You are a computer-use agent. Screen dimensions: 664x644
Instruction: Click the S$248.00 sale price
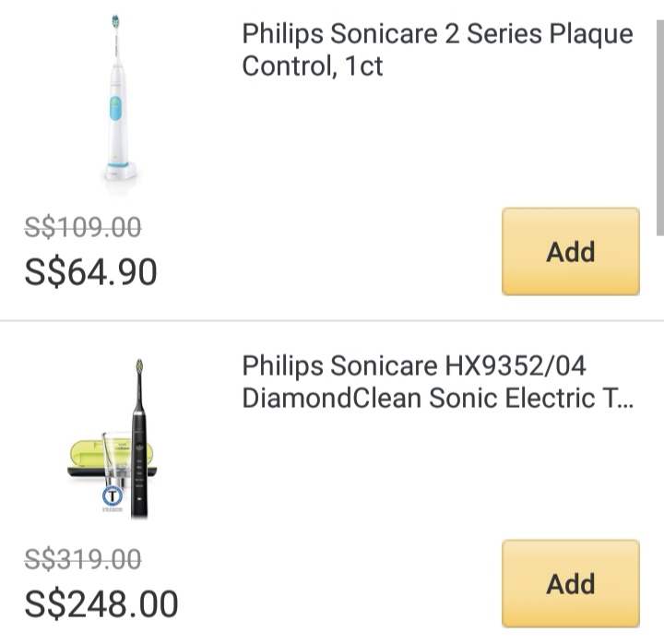[x=101, y=604]
